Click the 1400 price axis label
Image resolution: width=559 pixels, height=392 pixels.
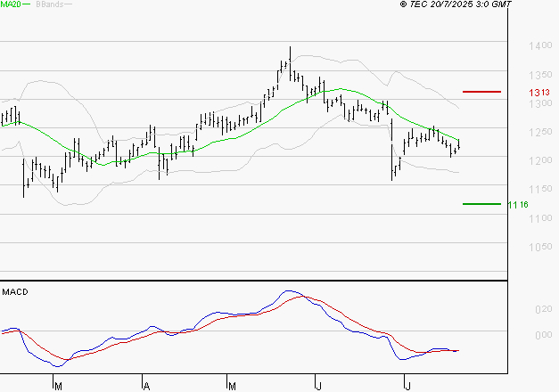click(540, 46)
